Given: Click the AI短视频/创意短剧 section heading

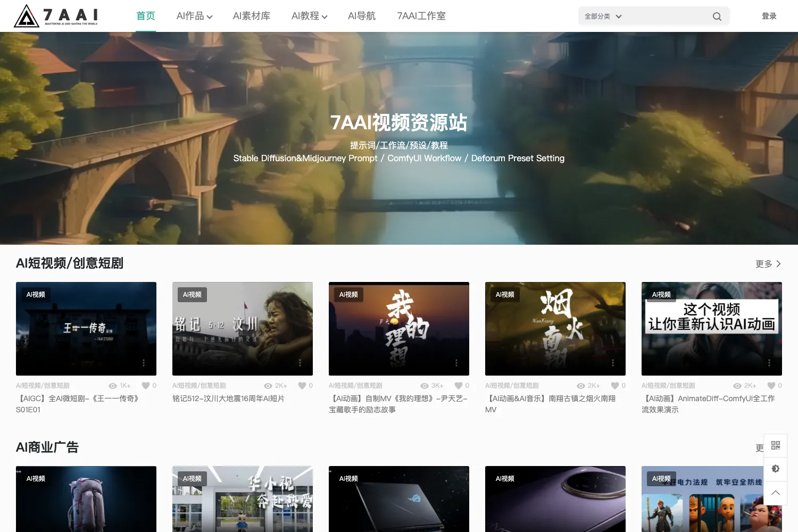Looking at the screenshot, I should pos(70,263).
